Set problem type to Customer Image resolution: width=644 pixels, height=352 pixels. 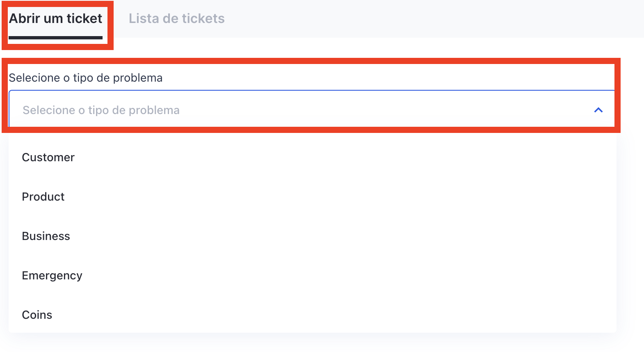point(48,158)
